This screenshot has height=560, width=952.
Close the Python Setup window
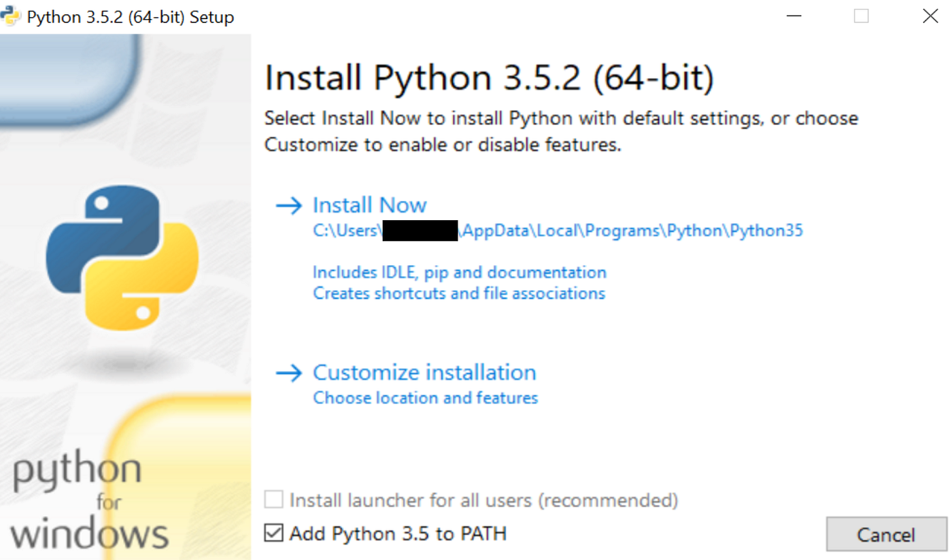pyautogui.click(x=930, y=16)
